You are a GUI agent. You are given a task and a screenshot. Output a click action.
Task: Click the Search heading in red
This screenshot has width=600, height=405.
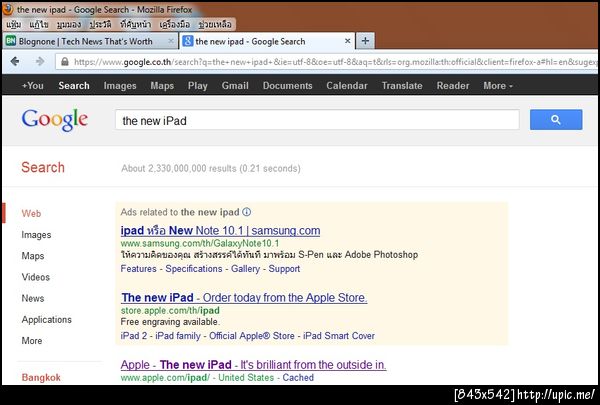[43, 167]
